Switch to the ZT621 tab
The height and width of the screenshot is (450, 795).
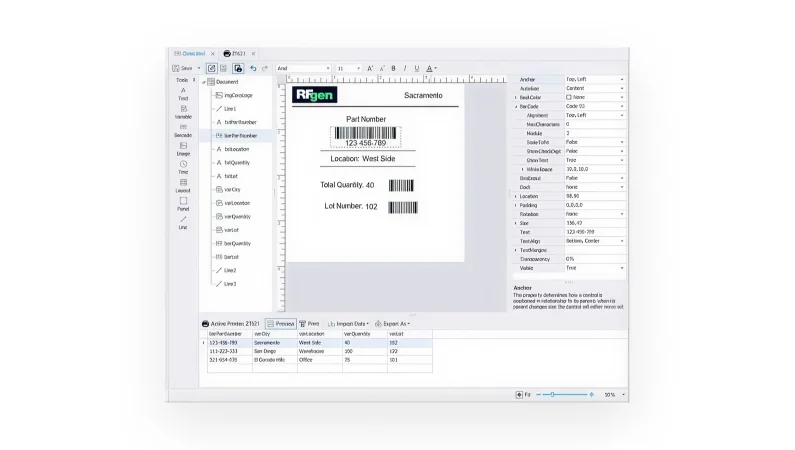click(x=238, y=53)
